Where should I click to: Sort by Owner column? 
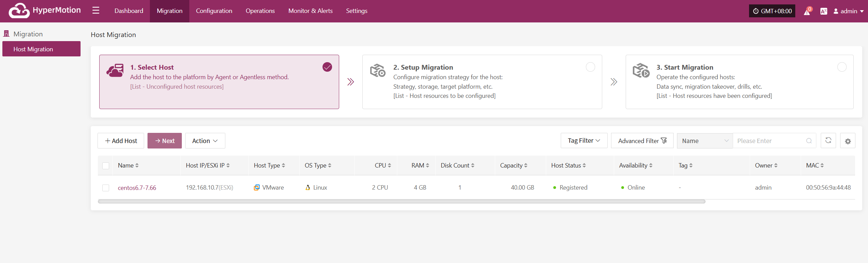coord(776,165)
